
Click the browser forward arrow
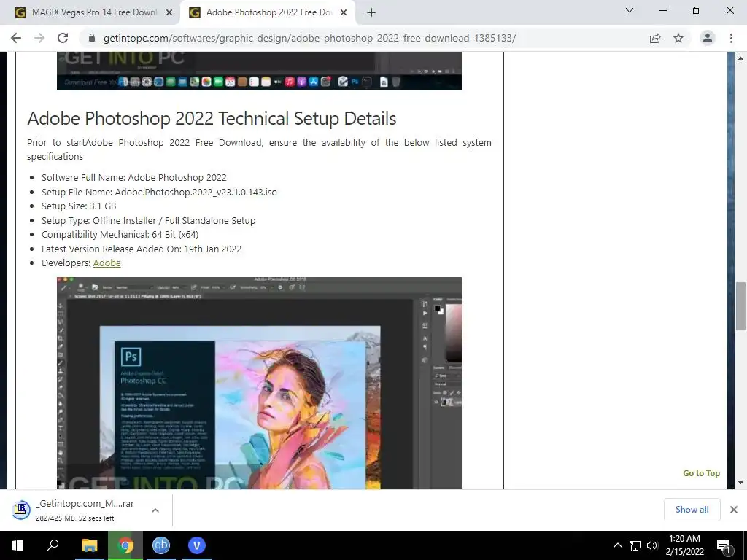(x=39, y=38)
